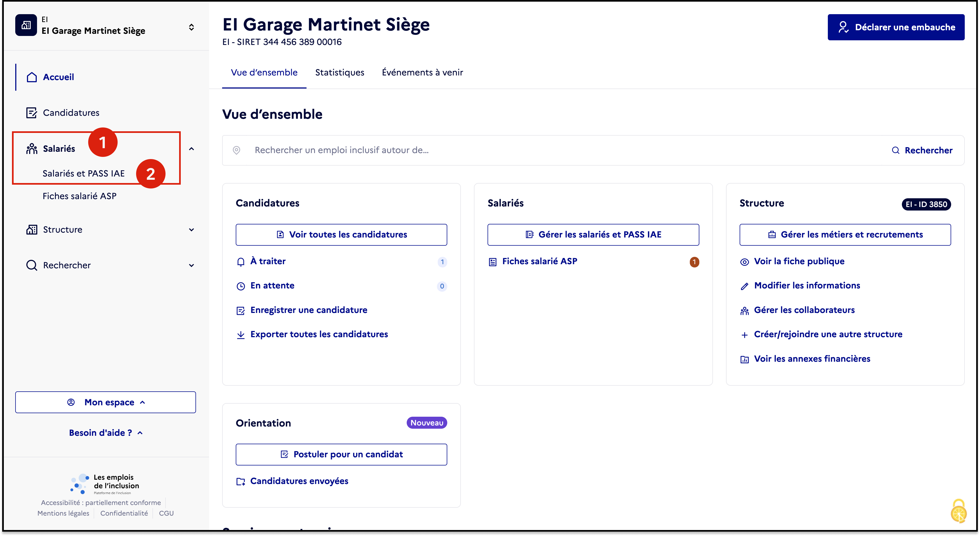Viewport: 980px width, 536px height.
Task: Click the EI - ID 3850 badge
Action: click(926, 204)
